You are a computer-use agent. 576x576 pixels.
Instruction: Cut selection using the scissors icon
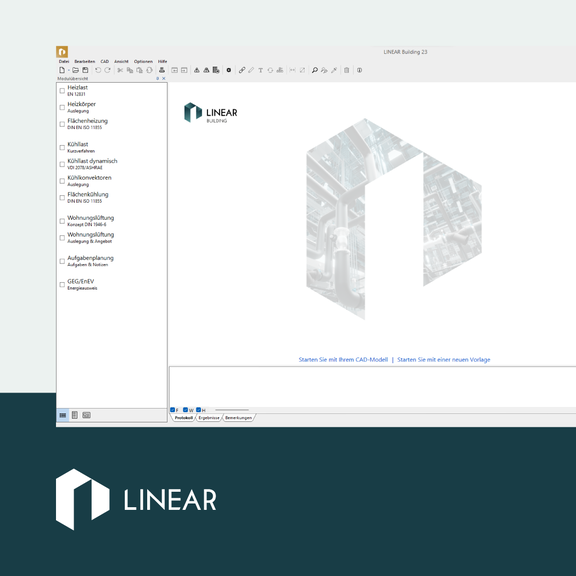(120, 70)
